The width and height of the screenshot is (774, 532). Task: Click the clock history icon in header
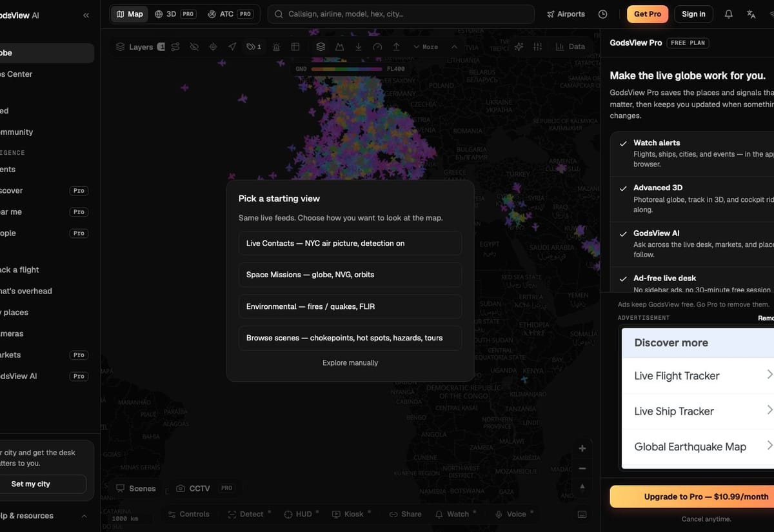pos(602,14)
